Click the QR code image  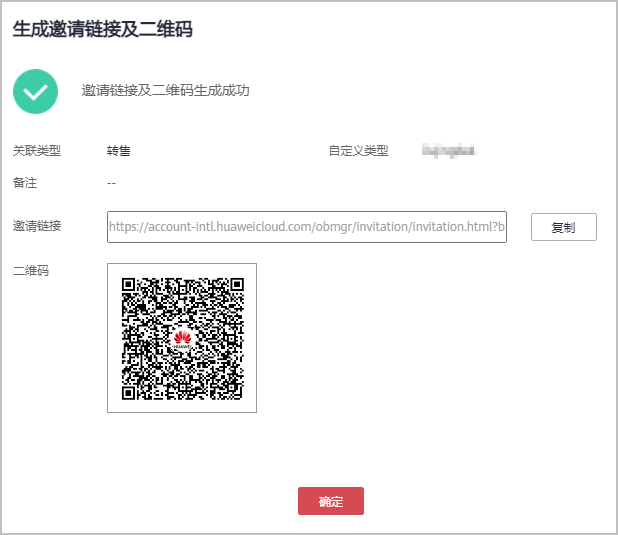point(182,338)
